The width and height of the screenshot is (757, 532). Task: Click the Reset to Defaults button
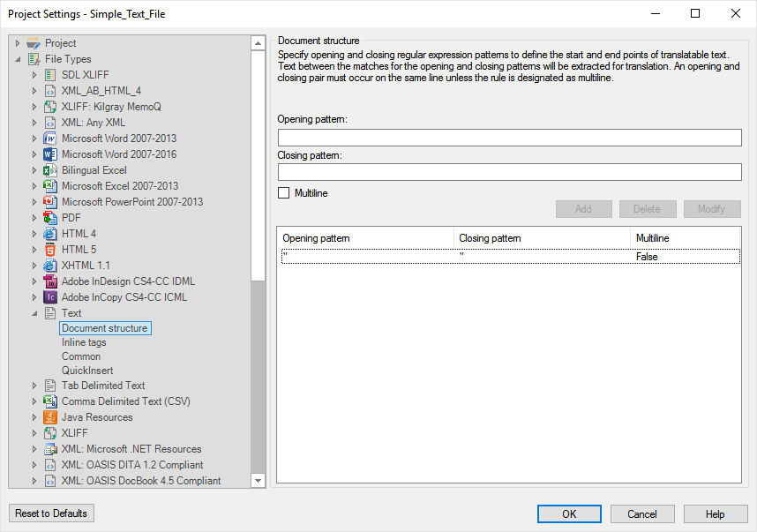click(51, 513)
